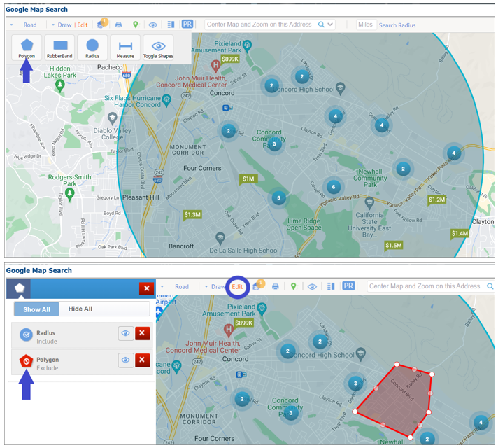Delete the Polygon shape
The height and width of the screenshot is (448, 498).
click(x=142, y=360)
